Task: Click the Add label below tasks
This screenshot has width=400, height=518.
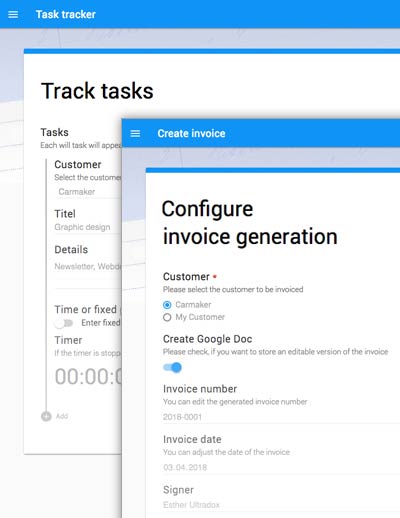Action: point(62,416)
